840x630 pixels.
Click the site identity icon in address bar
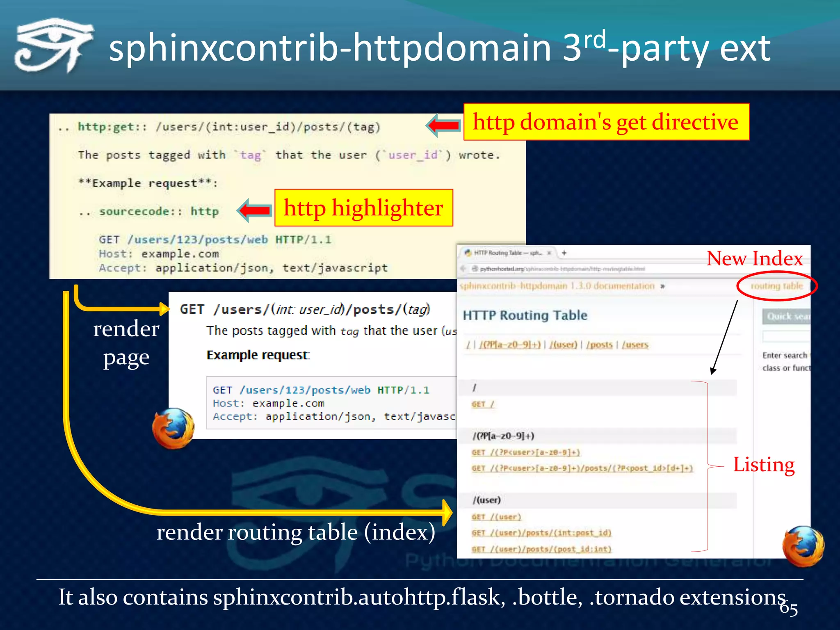click(x=475, y=269)
